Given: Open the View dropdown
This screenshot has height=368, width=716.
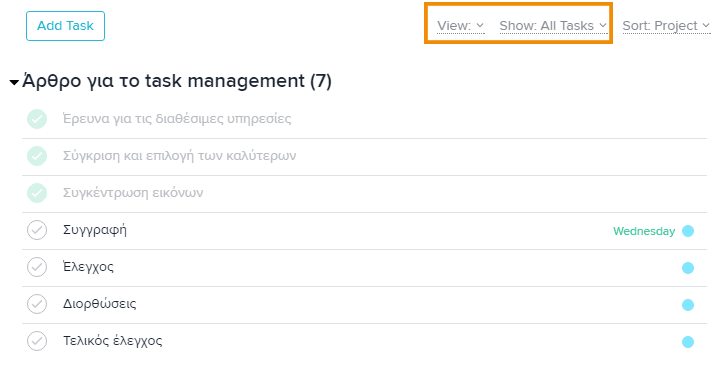Looking at the screenshot, I should click(460, 26).
